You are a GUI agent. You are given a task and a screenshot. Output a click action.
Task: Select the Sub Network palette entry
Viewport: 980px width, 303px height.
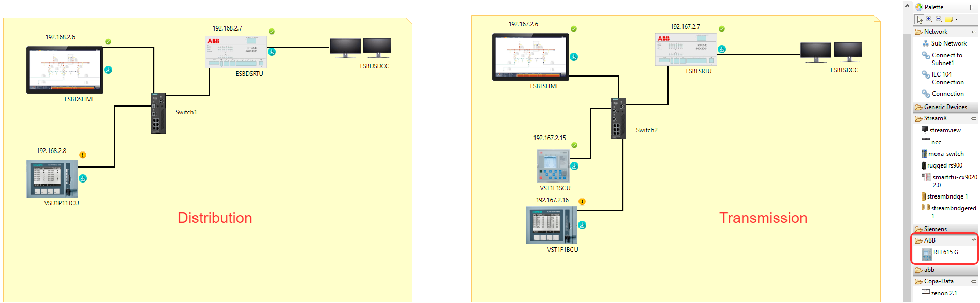click(x=948, y=43)
